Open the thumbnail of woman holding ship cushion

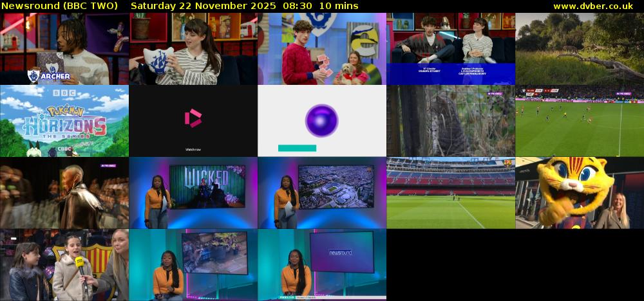click(x=193, y=48)
